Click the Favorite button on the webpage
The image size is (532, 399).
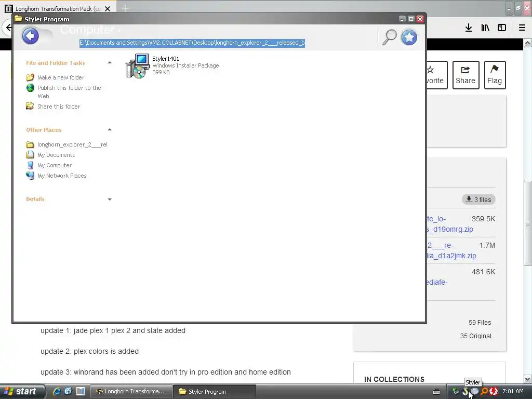[x=436, y=75]
